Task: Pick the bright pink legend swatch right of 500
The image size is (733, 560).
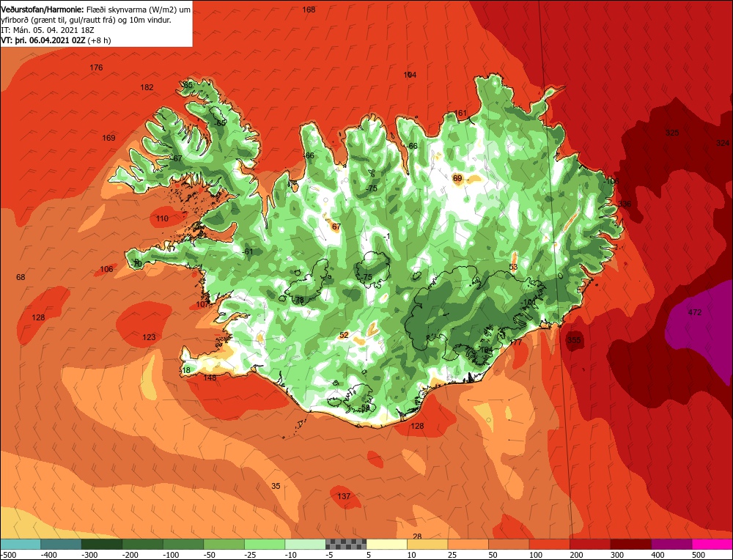Action: [712, 544]
